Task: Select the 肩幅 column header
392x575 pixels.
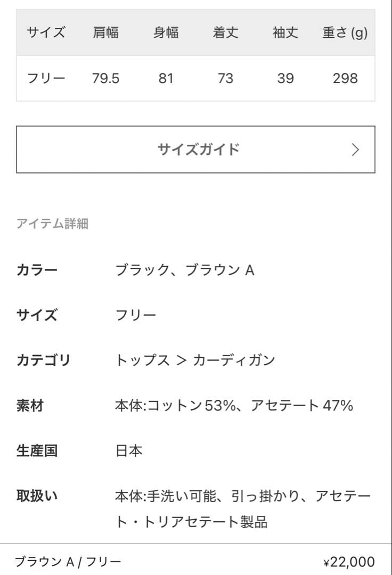Action: click(x=107, y=32)
